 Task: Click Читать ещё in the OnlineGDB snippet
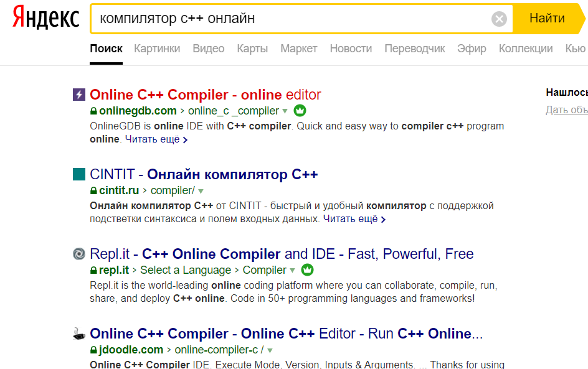(156, 139)
